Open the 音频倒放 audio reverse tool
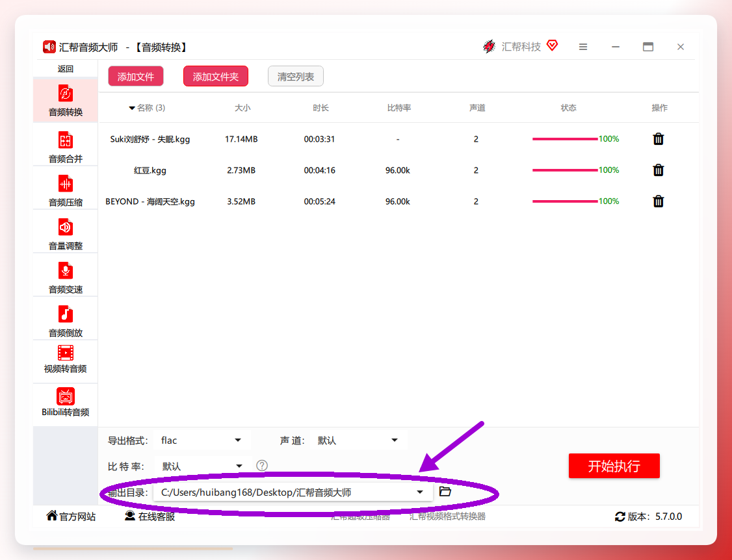The height and width of the screenshot is (560, 732). pos(66,321)
